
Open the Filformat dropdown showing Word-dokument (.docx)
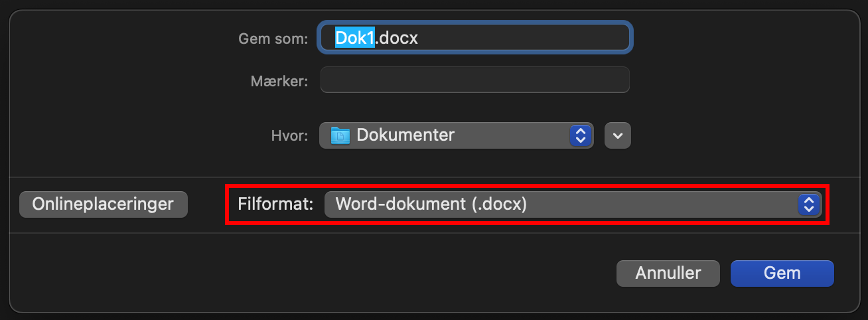point(572,204)
